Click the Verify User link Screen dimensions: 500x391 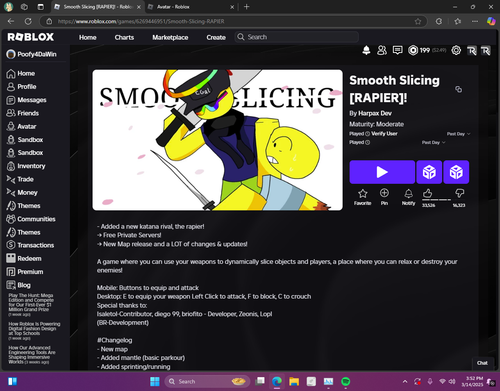[384, 134]
